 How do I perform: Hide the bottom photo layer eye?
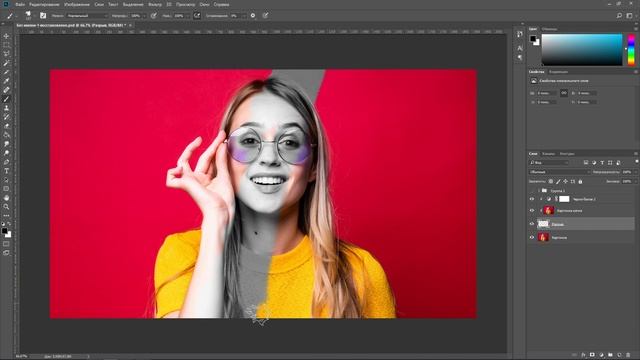tap(532, 237)
